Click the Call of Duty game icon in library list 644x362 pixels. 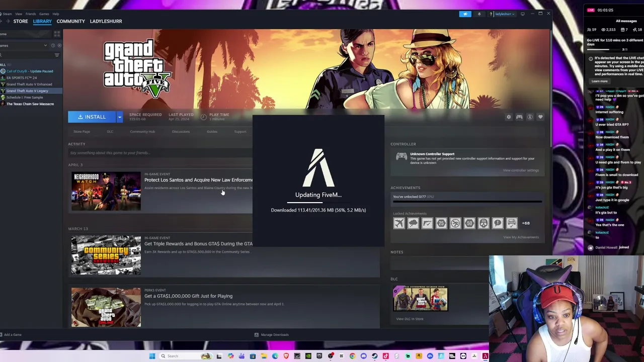(x=3, y=71)
